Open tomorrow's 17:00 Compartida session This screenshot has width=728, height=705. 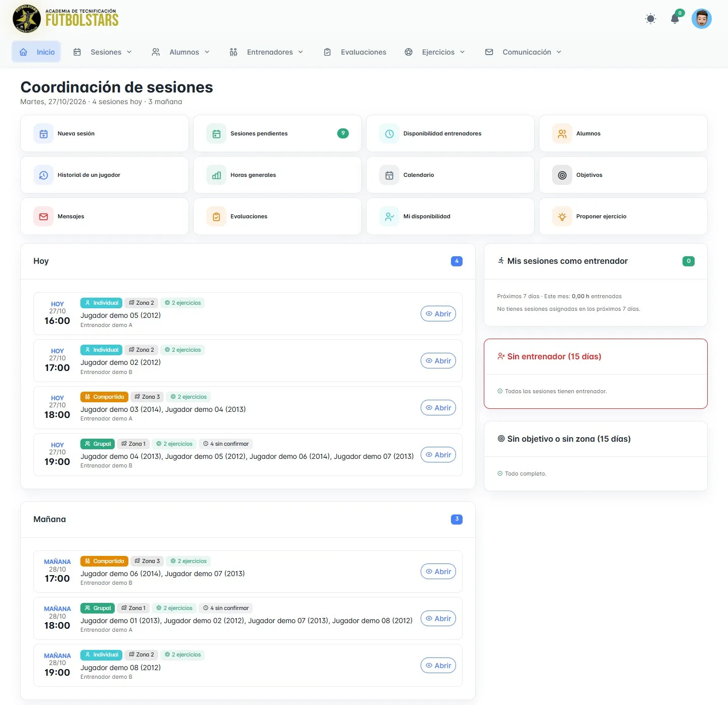[x=438, y=572]
